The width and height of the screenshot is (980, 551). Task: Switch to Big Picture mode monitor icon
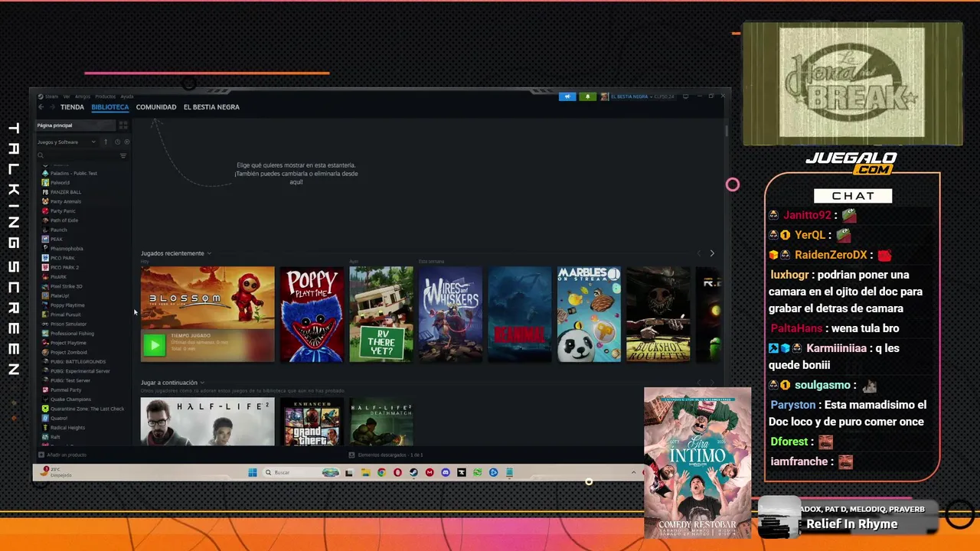point(685,96)
